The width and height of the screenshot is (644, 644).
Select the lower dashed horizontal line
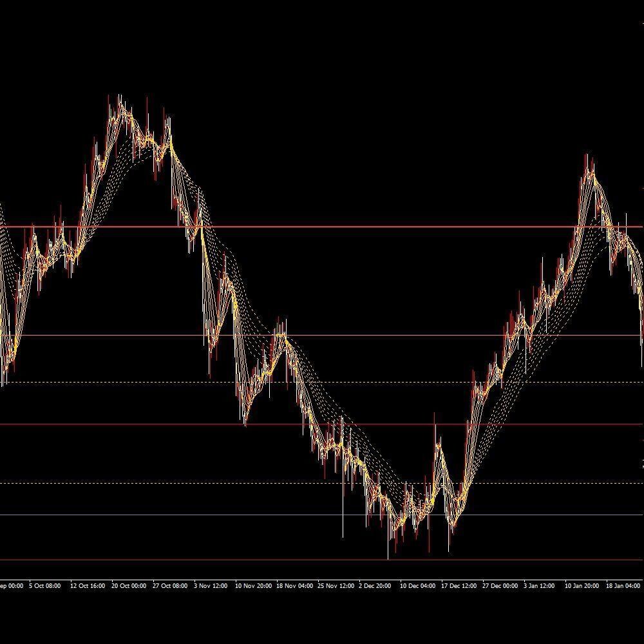click(x=322, y=483)
